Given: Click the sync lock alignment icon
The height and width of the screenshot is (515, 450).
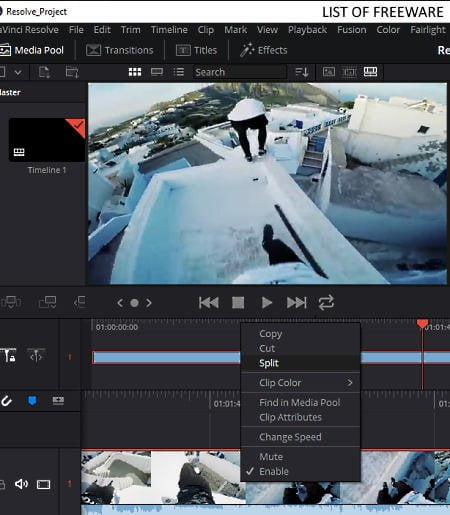Looking at the screenshot, I should 36,355.
